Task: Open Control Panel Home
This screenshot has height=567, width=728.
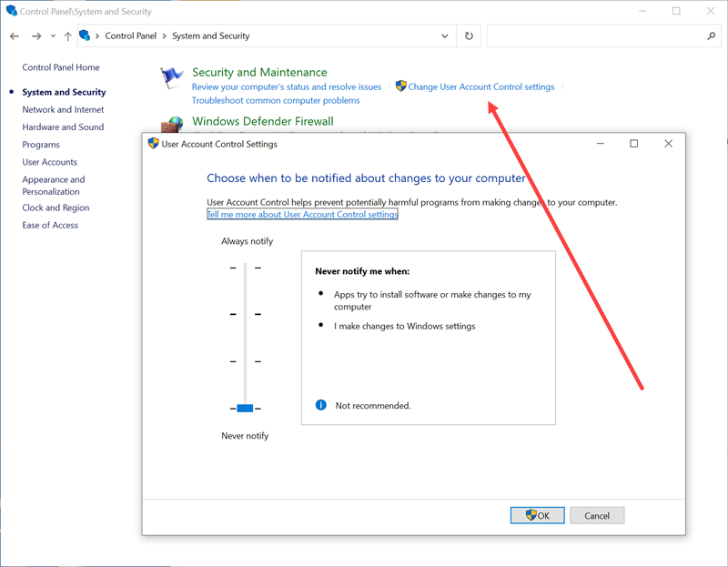Action: (61, 67)
